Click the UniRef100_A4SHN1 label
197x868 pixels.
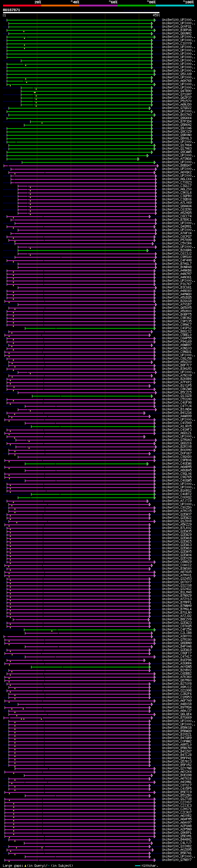[x=177, y=782]
